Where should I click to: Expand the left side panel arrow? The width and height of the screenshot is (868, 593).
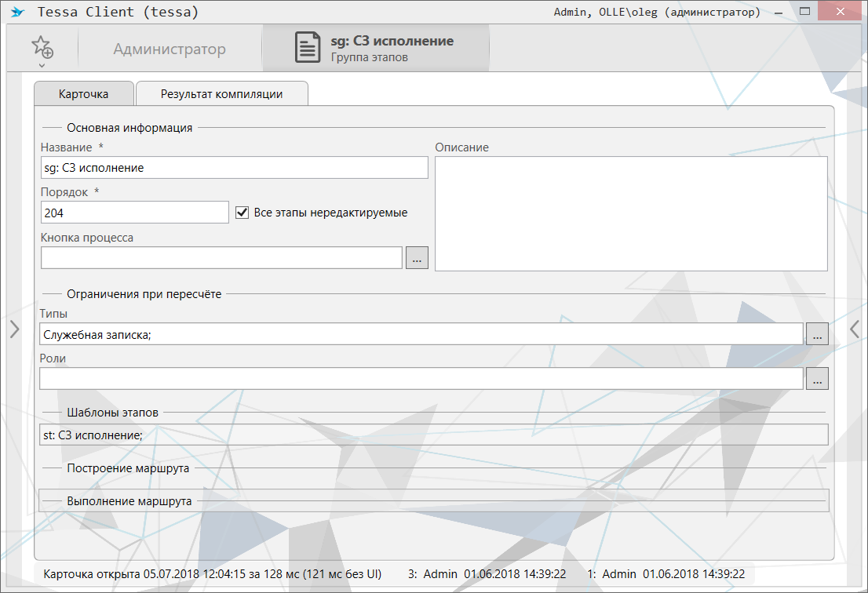pos(13,329)
